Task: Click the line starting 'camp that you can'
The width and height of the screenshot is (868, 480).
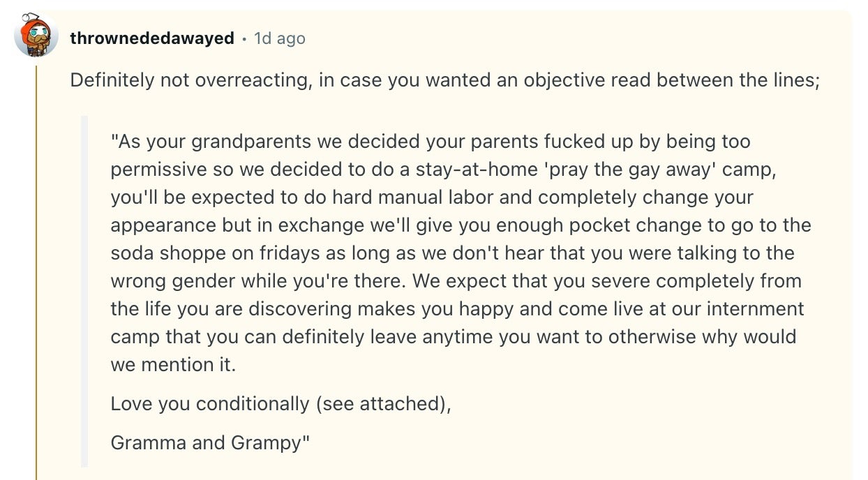Action: tap(454, 337)
